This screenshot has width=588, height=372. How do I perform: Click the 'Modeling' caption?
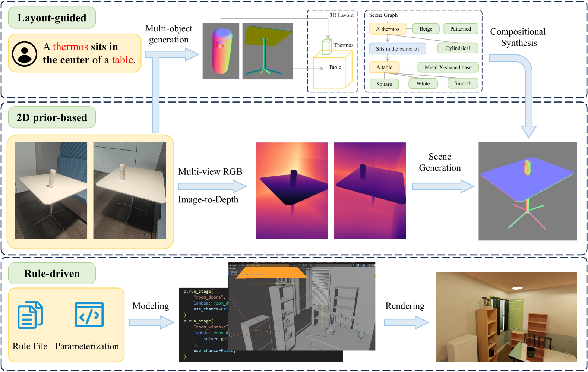click(151, 306)
